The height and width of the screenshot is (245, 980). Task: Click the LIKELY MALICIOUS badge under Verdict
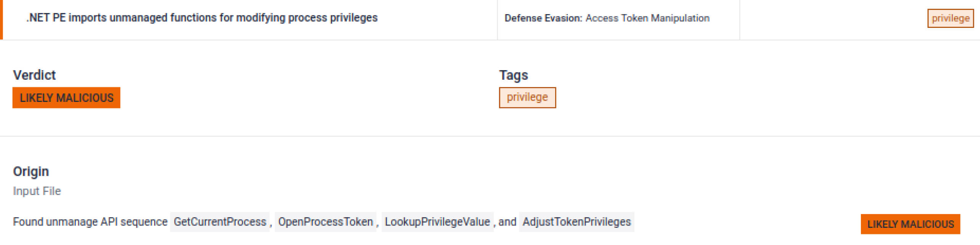66,98
